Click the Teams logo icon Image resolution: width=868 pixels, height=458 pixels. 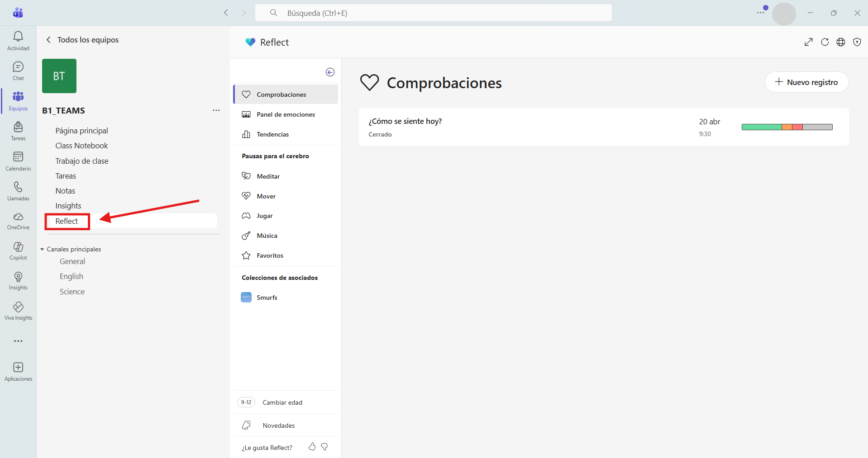[18, 13]
